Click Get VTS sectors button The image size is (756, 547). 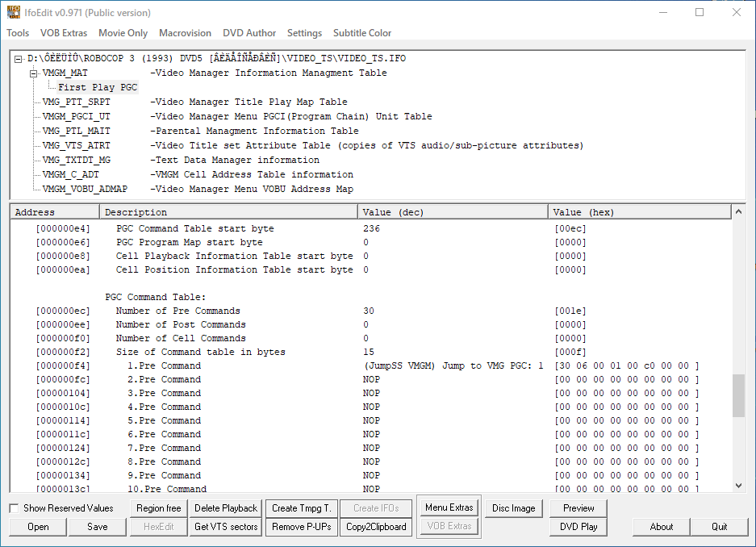tap(226, 527)
